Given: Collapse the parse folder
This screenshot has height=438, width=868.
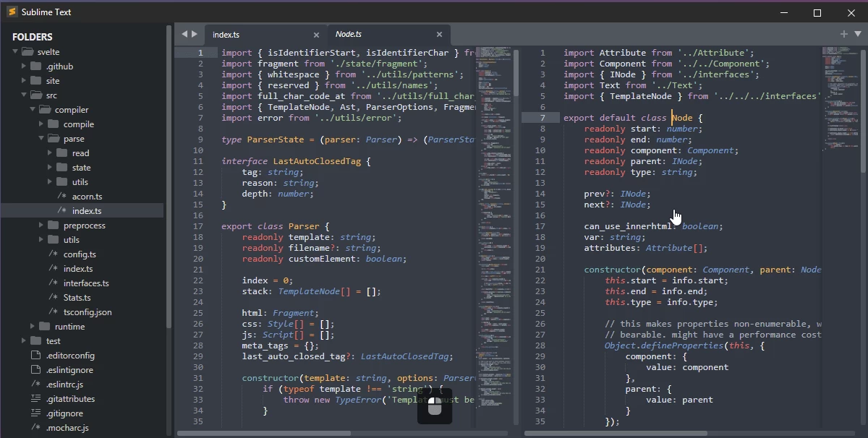Looking at the screenshot, I should pos(41,139).
